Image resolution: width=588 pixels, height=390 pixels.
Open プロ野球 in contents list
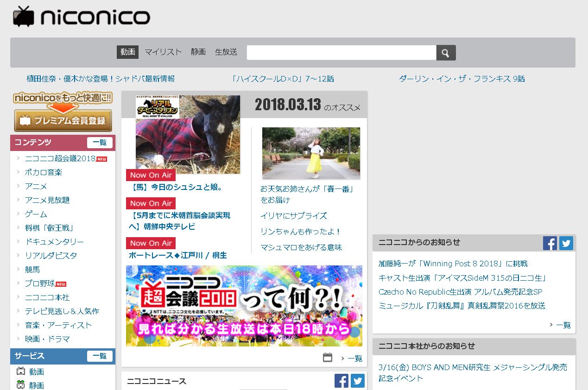(x=40, y=283)
